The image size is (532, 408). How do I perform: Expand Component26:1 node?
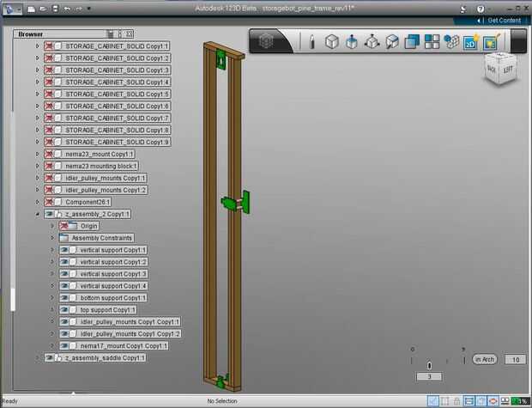(37, 202)
